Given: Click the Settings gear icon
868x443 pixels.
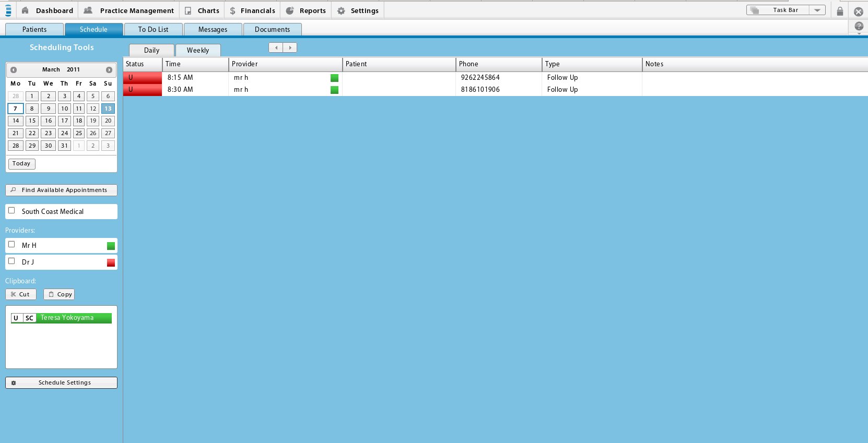Looking at the screenshot, I should (341, 11).
